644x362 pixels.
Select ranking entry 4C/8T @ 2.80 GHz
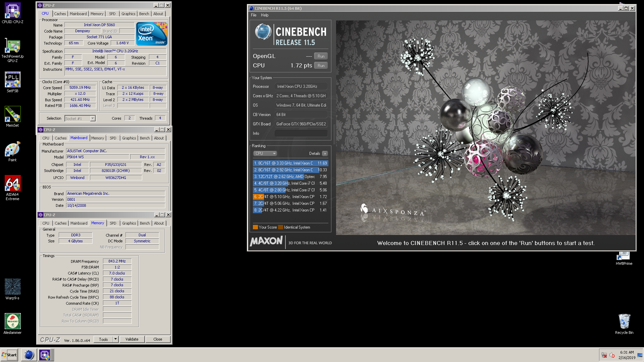(x=290, y=190)
